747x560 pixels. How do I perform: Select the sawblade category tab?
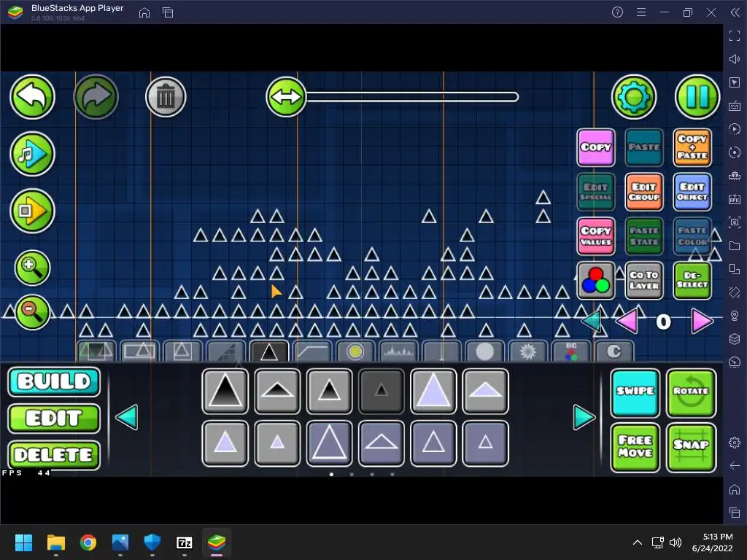coord(528,351)
